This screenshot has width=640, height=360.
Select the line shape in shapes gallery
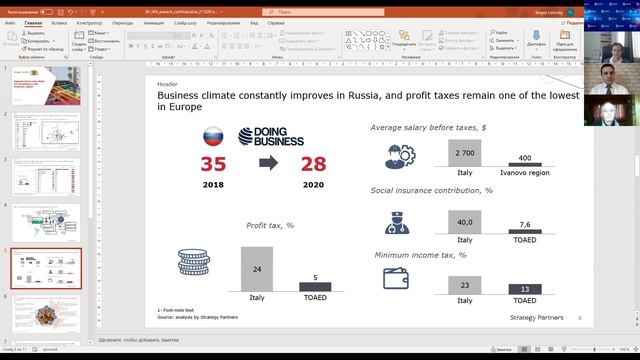355,33
